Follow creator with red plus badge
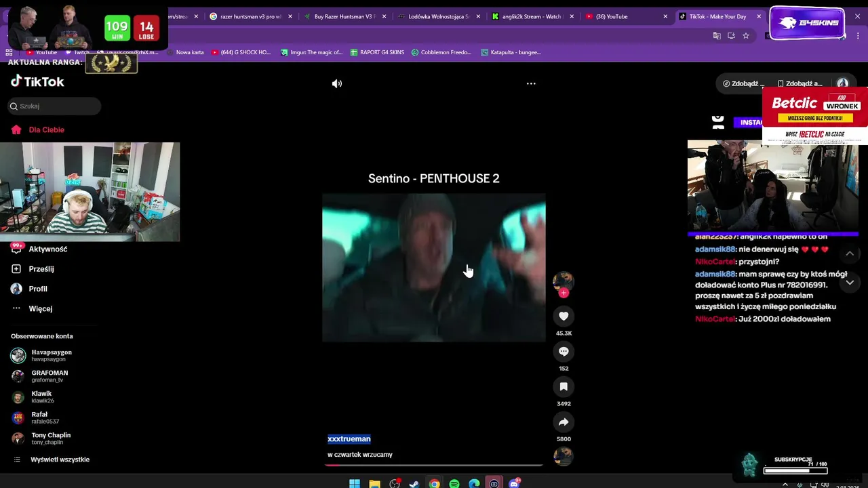The width and height of the screenshot is (868, 488). click(564, 293)
